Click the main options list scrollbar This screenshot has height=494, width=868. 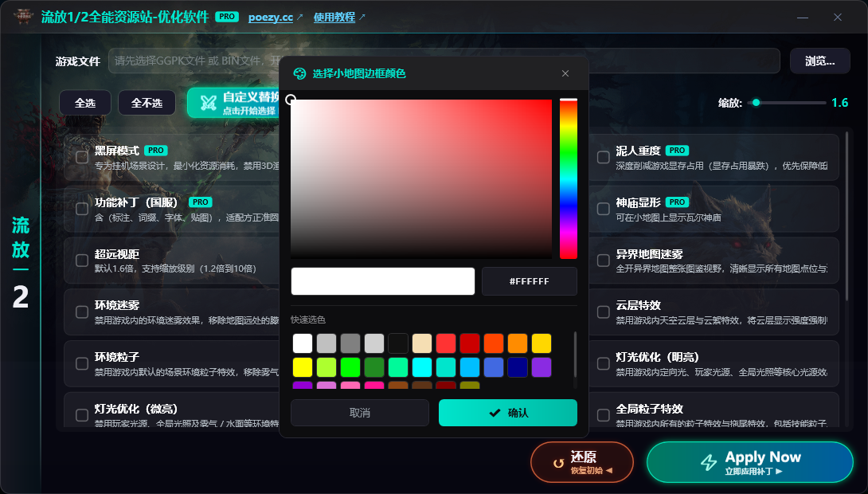tap(847, 216)
